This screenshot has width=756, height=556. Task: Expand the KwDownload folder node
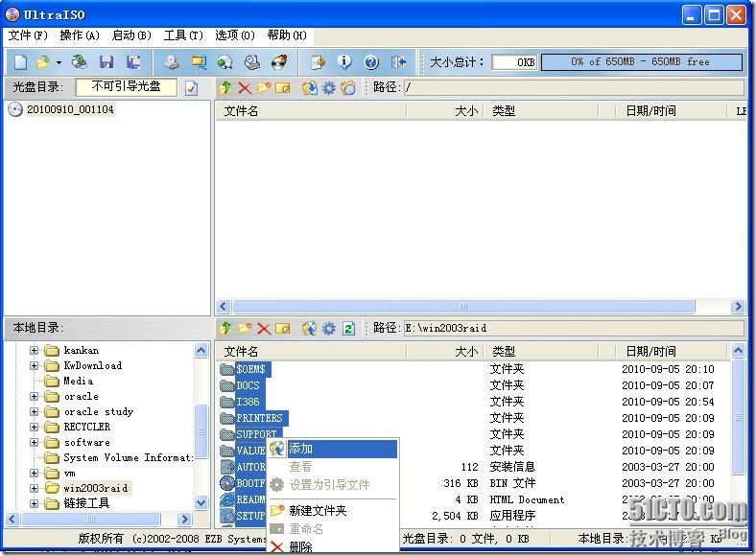point(34,365)
